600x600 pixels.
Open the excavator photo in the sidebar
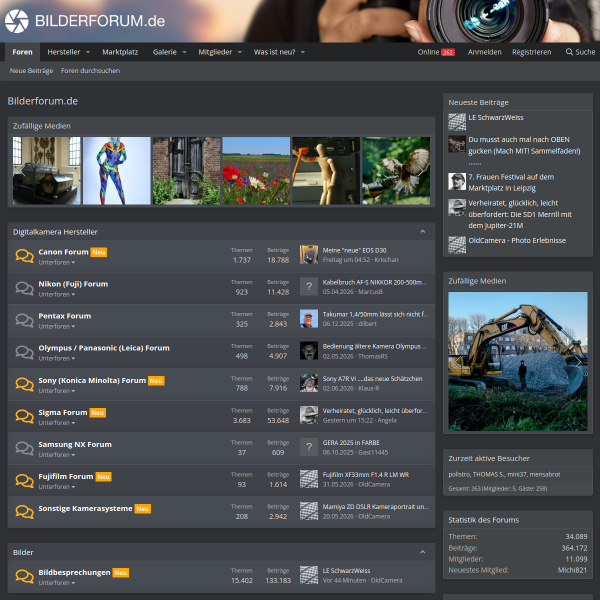(x=518, y=362)
